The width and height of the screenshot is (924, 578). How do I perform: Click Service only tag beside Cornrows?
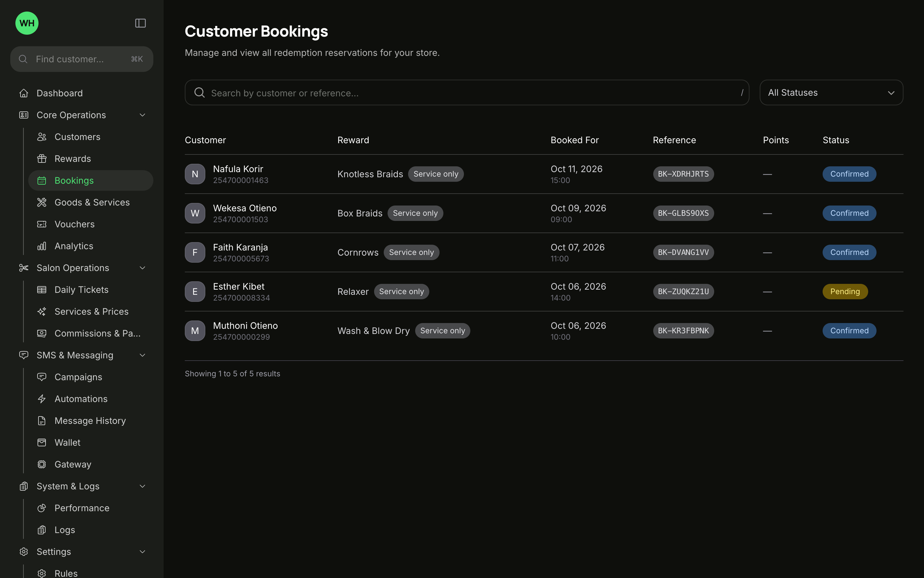point(411,252)
